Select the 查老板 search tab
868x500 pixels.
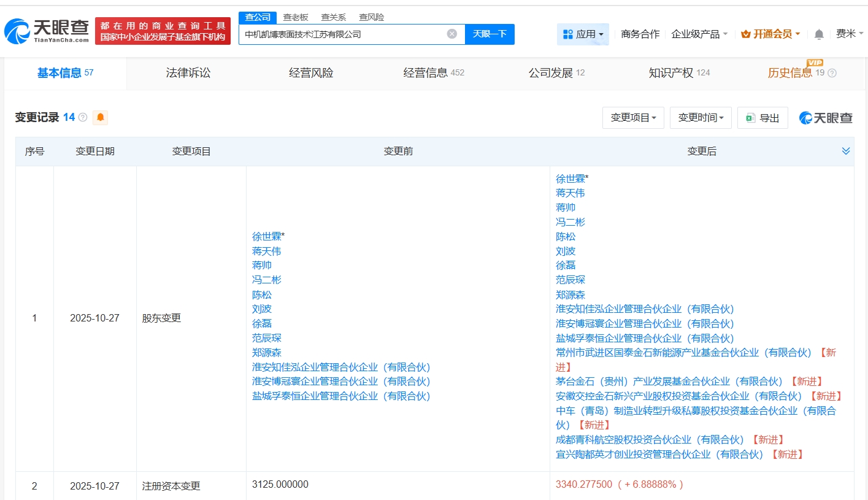[296, 17]
